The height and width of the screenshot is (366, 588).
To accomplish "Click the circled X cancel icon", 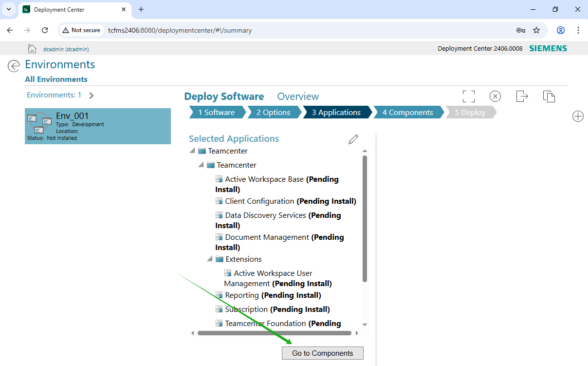I will pos(495,96).
